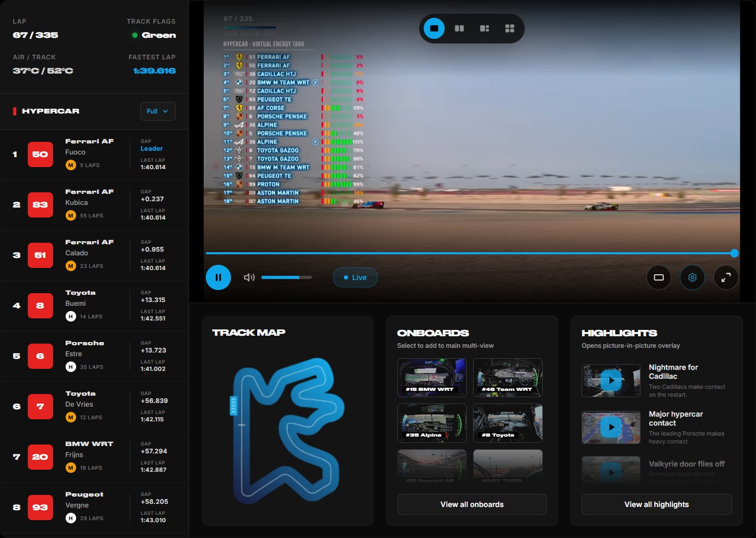
Task: Play the Major hypercar contact highlight
Action: tap(611, 427)
